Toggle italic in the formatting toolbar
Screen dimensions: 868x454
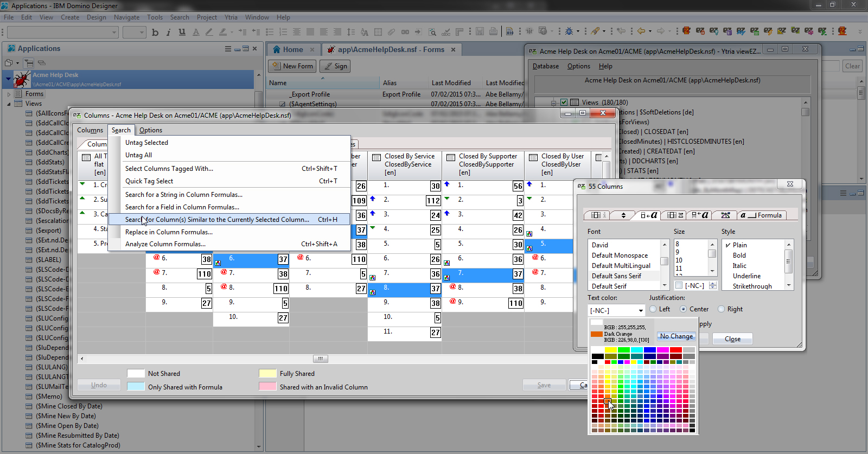[168, 32]
